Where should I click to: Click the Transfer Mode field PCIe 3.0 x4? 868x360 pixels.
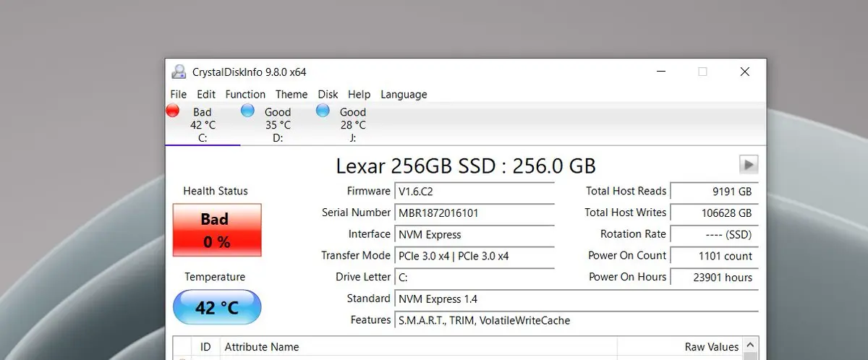(475, 256)
